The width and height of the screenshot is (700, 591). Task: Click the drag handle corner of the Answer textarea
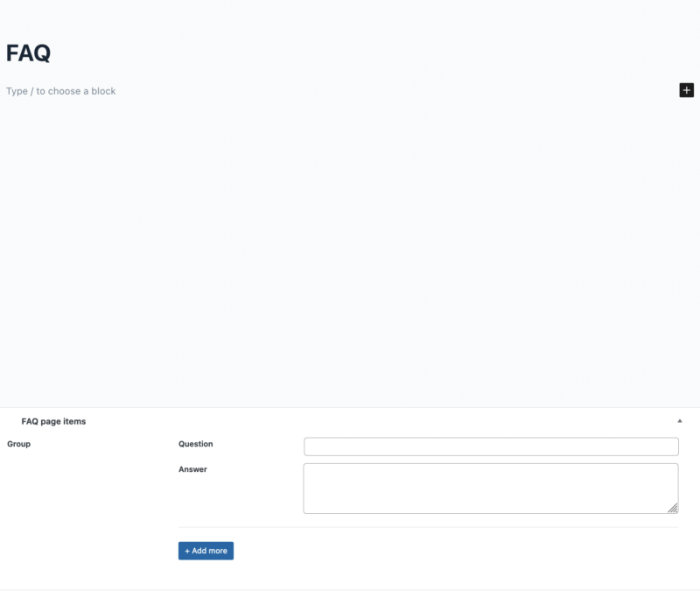[x=674, y=506]
